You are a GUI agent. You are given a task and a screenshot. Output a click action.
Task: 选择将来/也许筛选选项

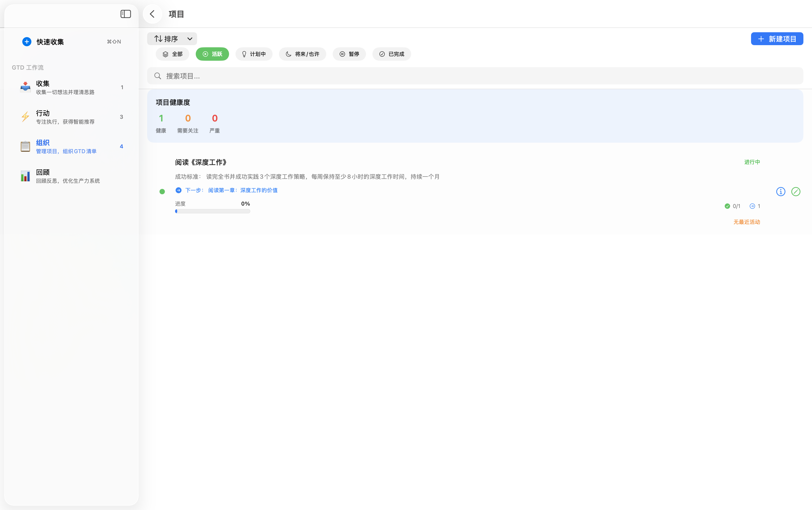tap(302, 54)
